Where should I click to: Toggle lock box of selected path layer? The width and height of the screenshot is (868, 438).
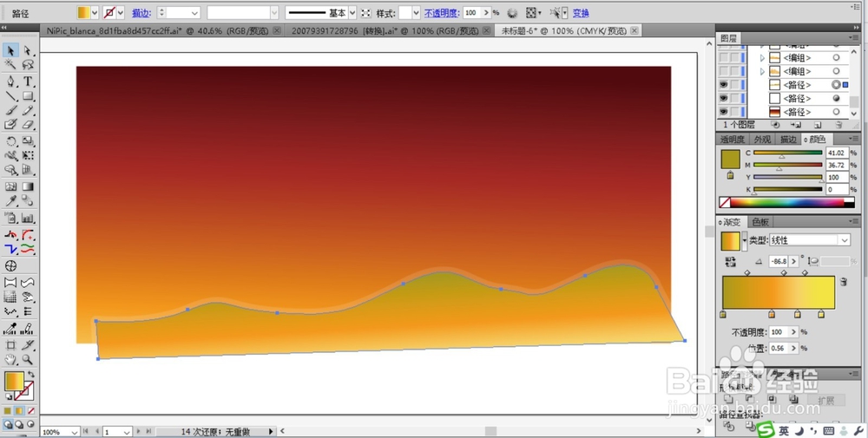(734, 85)
